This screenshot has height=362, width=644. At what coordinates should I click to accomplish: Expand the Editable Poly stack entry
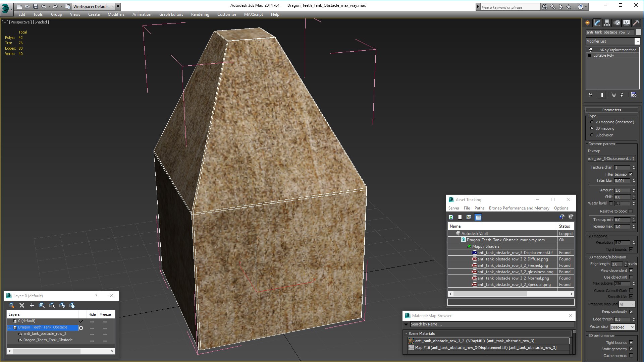[x=590, y=55]
